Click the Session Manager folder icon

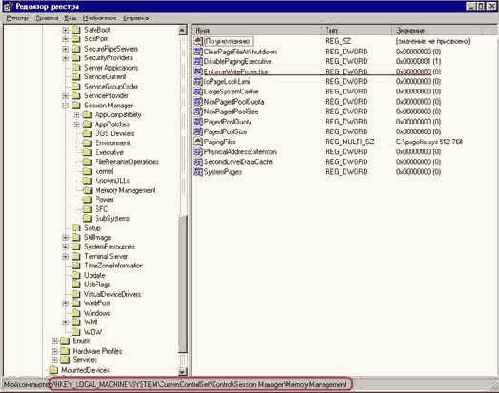(x=76, y=105)
